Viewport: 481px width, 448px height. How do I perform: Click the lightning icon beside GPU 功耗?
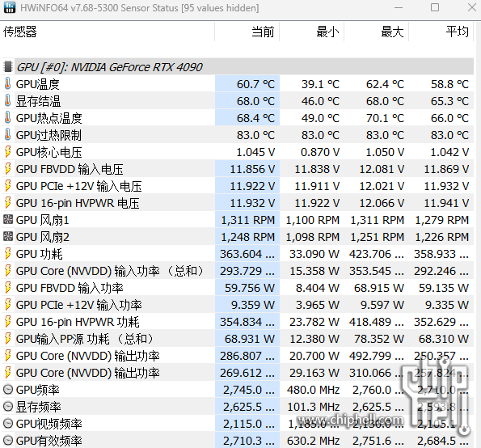[x=7, y=253]
